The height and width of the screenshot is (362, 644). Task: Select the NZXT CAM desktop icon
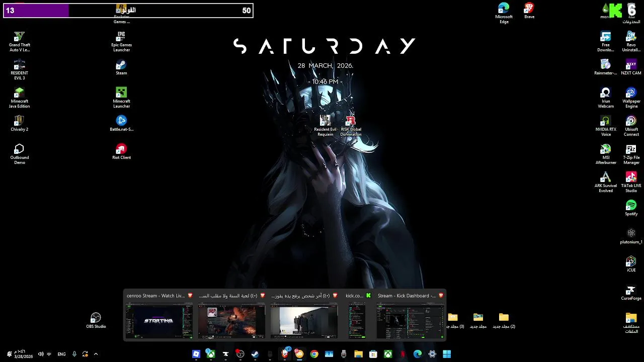[x=631, y=67]
